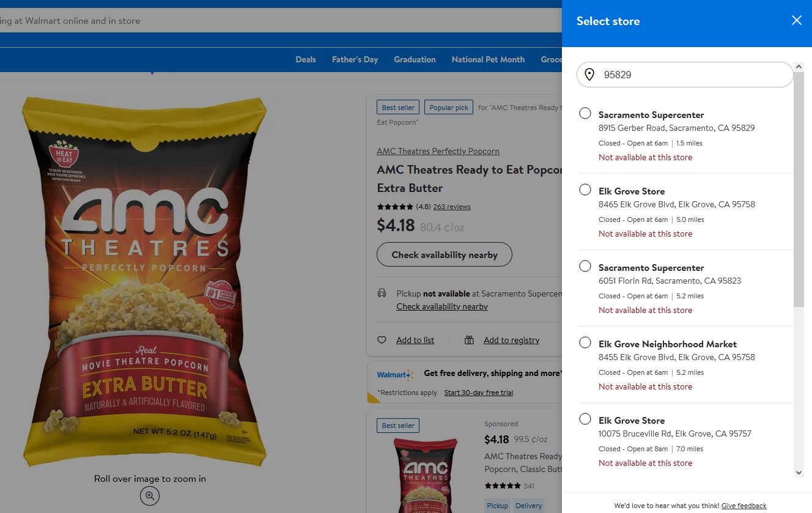Select Elk Grove Neighborhood Market store
Viewport: 812px width, 513px height.
point(585,342)
